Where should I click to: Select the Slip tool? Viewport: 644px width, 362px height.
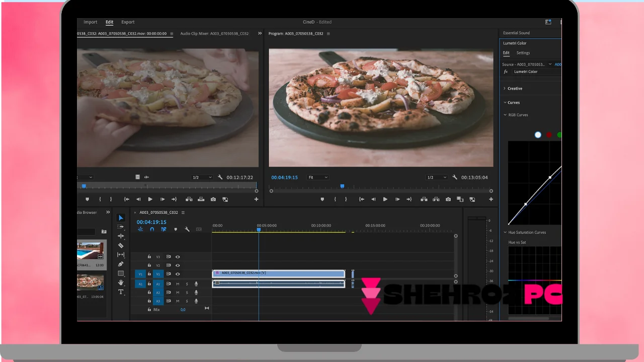pos(121,255)
